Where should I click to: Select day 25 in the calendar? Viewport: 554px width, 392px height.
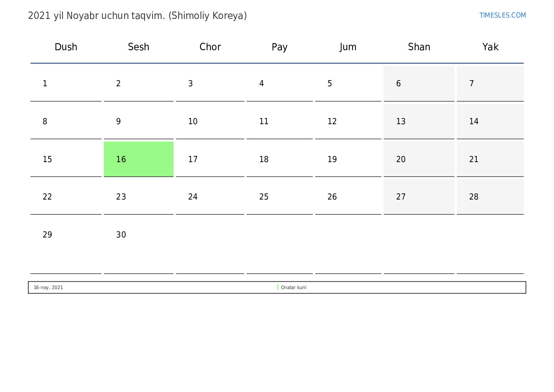[x=280, y=197]
